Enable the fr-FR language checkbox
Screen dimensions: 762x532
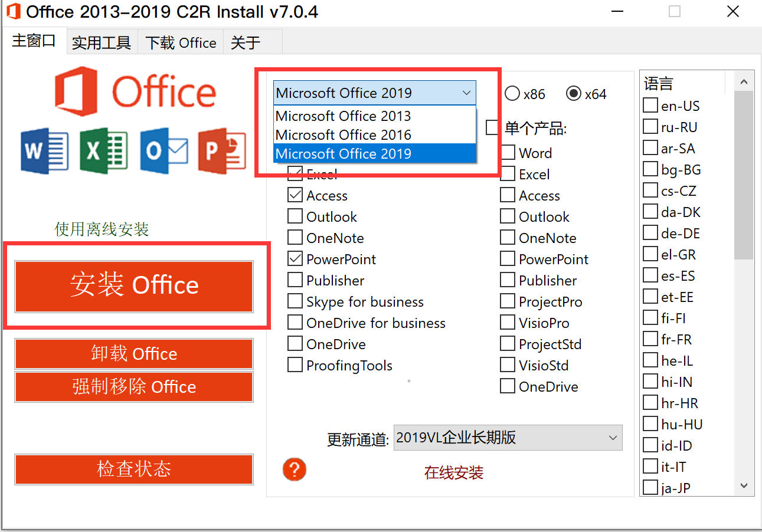(650, 339)
